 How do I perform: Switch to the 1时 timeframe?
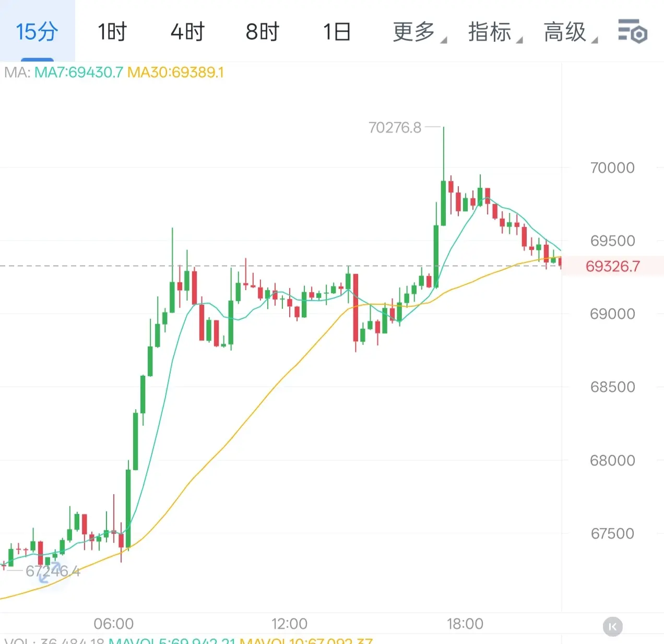tap(112, 32)
